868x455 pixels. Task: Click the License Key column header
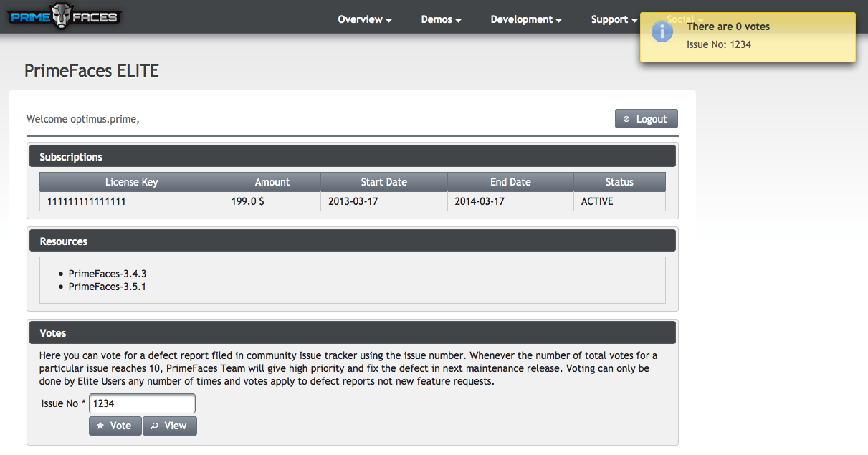coord(132,182)
